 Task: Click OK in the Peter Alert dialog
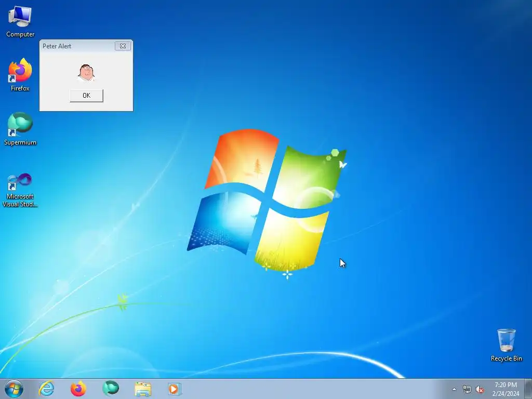click(87, 96)
